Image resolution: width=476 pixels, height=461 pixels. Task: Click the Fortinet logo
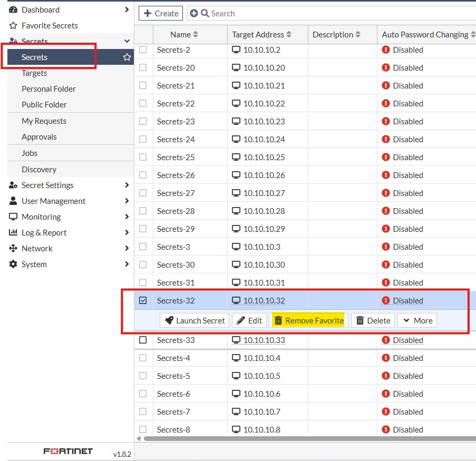click(x=68, y=452)
